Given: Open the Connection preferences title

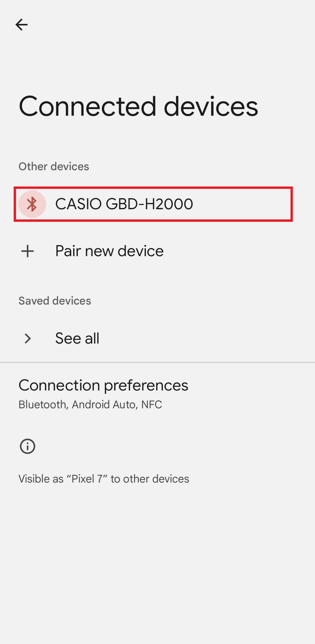Looking at the screenshot, I should tap(103, 385).
